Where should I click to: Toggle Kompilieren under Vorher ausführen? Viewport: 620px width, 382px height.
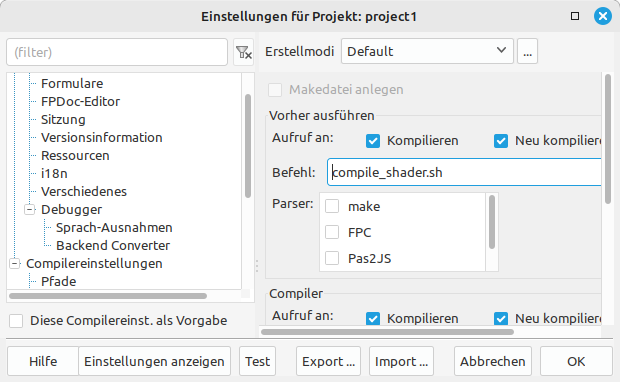point(373,141)
